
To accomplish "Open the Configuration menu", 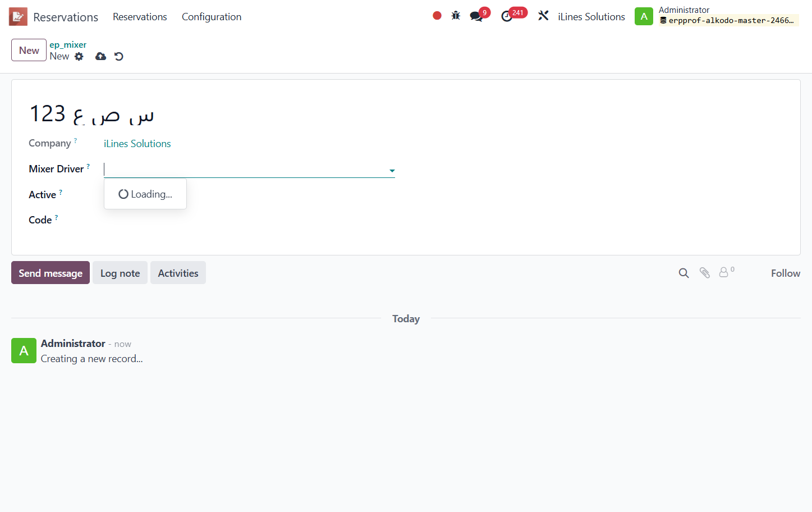I will [212, 17].
